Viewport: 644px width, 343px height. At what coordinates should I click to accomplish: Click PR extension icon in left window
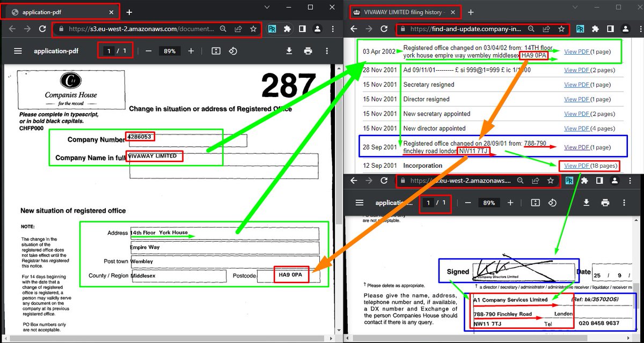pyautogui.click(x=273, y=29)
